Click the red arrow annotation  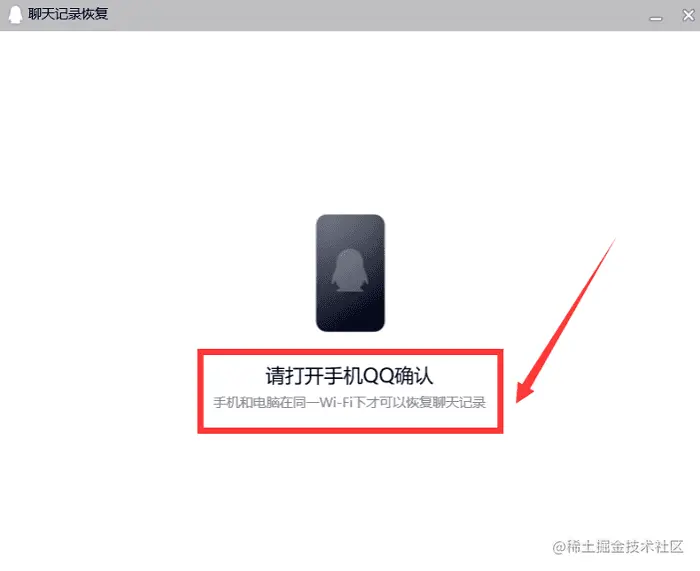[x=566, y=321]
